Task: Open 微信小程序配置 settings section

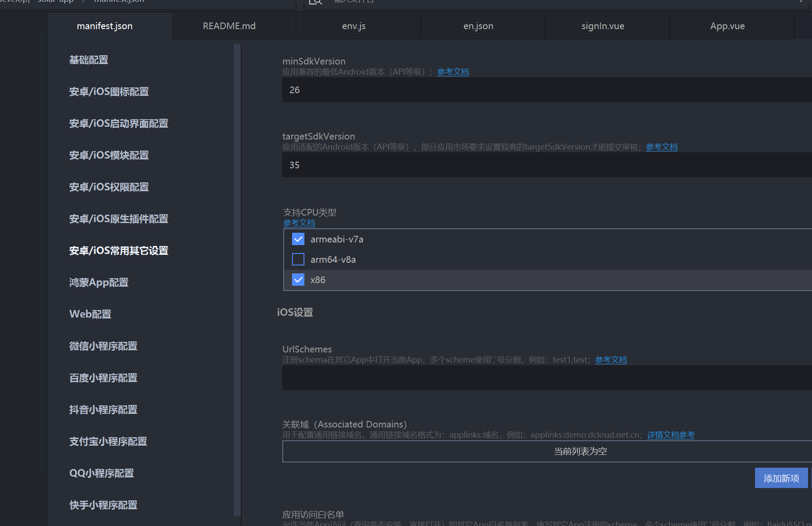Action: pyautogui.click(x=103, y=346)
